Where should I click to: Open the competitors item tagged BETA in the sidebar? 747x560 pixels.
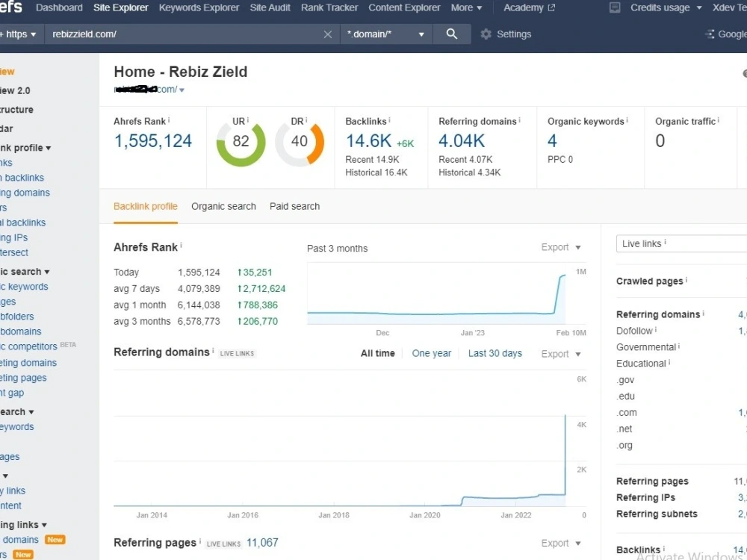point(28,346)
